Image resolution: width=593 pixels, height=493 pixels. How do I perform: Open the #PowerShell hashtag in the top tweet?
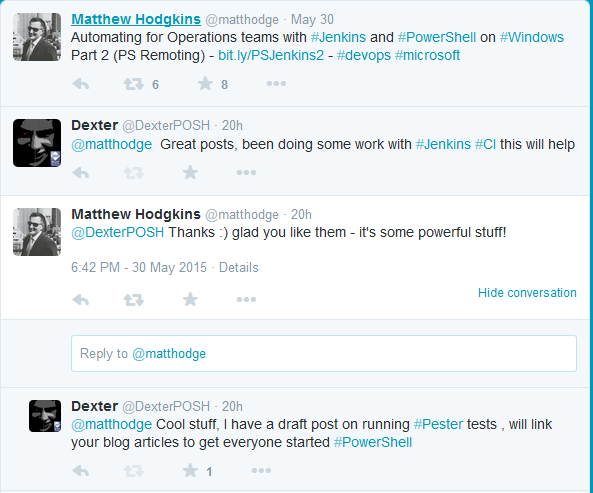(437, 37)
